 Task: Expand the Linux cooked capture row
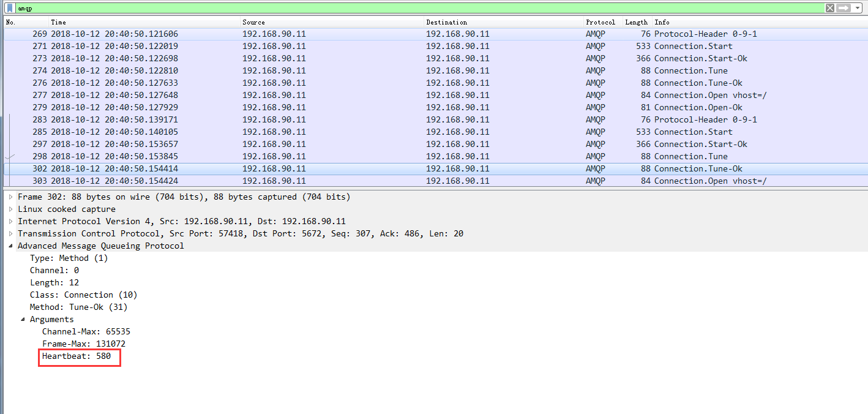10,209
